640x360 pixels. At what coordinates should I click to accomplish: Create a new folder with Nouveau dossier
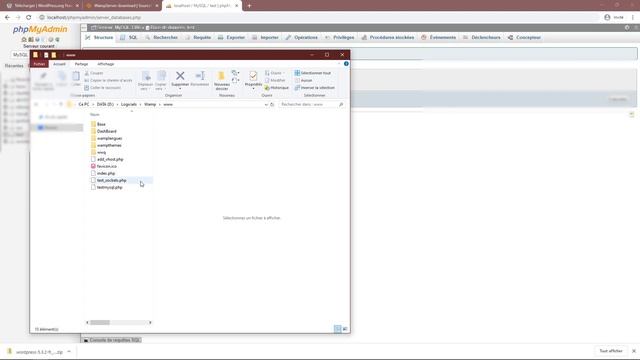tap(222, 80)
